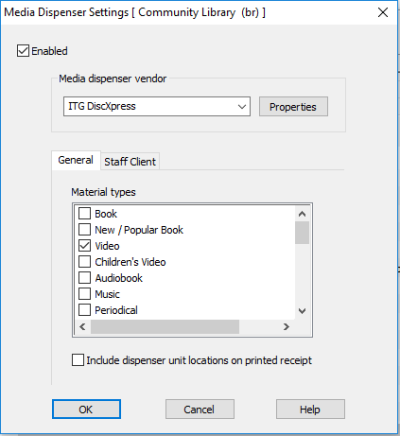
Task: Uncheck the Video material type
Action: coord(85,246)
